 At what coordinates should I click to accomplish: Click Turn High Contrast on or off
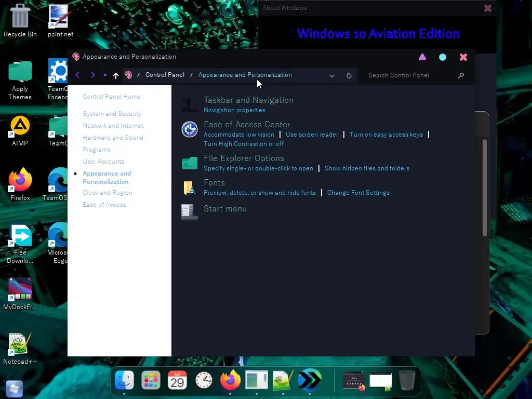(x=244, y=144)
